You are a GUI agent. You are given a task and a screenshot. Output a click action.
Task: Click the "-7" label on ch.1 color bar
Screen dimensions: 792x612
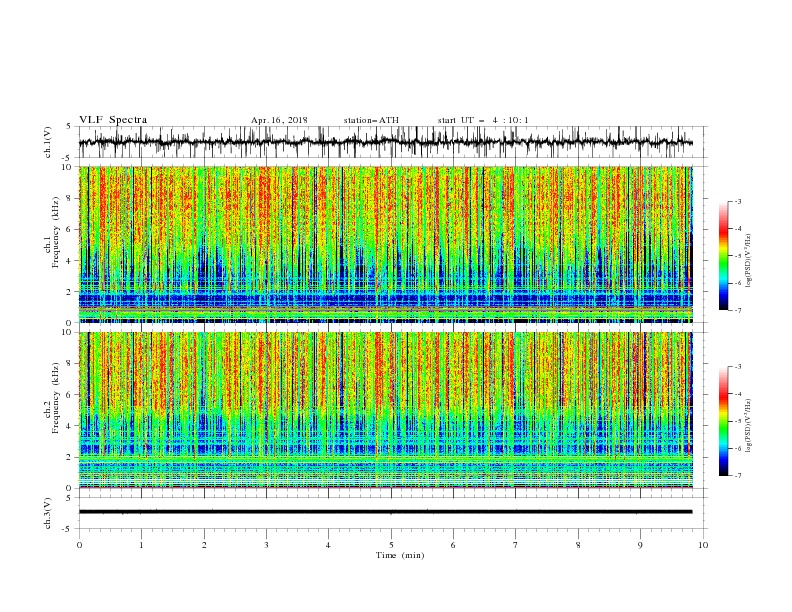tap(737, 310)
